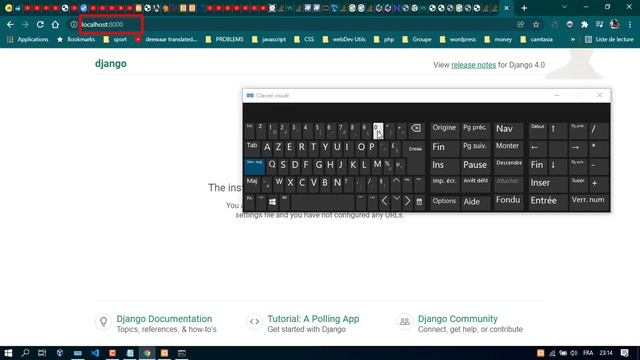Open the Groupe bookmarks folder
640x360 pixels.
[x=417, y=39]
